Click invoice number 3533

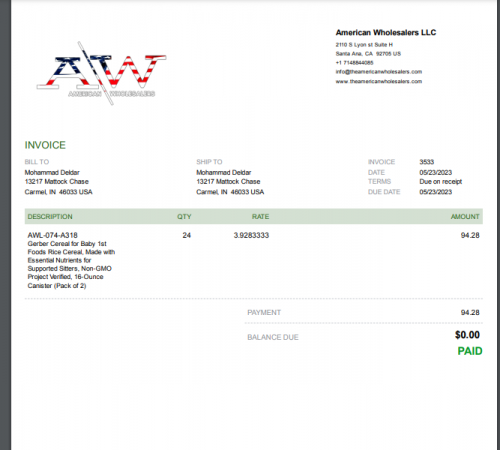click(x=427, y=162)
